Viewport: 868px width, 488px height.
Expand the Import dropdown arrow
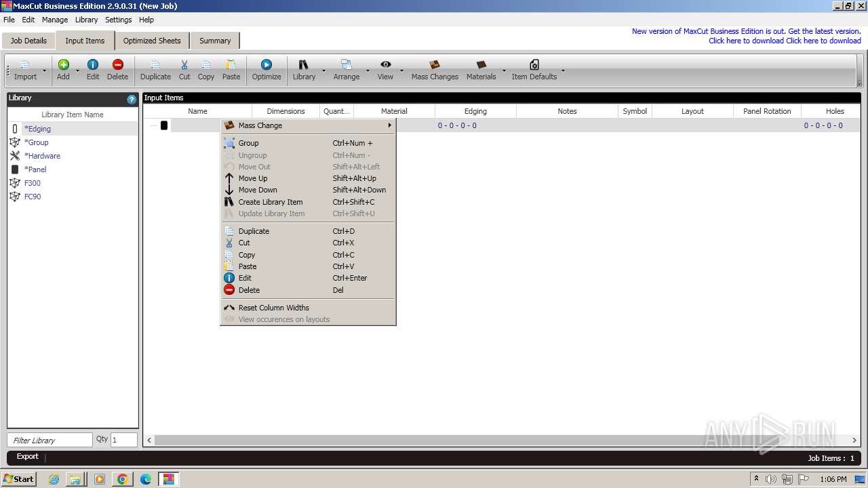(45, 70)
